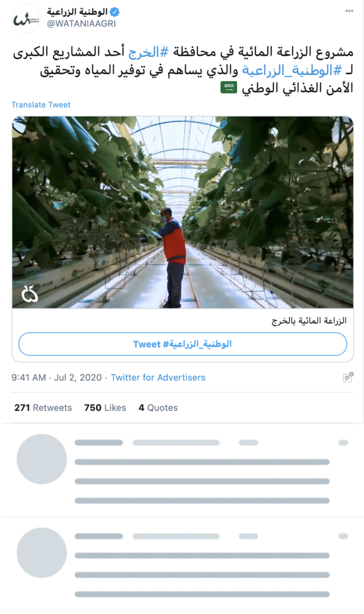Click the WATANIAAGRI profile avatar logo

tap(26, 19)
